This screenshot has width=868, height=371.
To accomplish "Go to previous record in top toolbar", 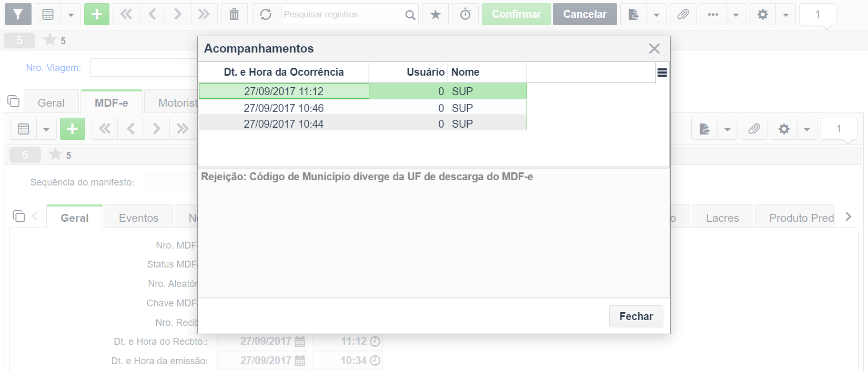I will 152,14.
